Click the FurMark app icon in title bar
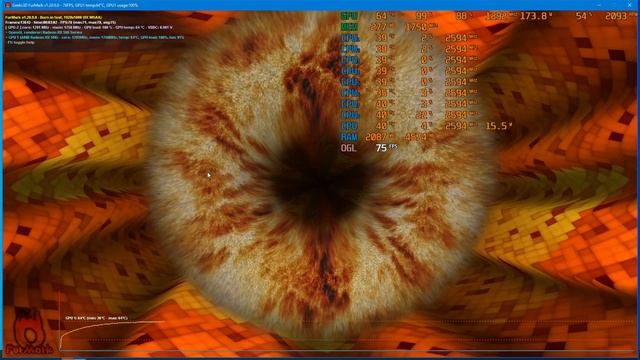The height and width of the screenshot is (360, 640). pyautogui.click(x=8, y=5)
